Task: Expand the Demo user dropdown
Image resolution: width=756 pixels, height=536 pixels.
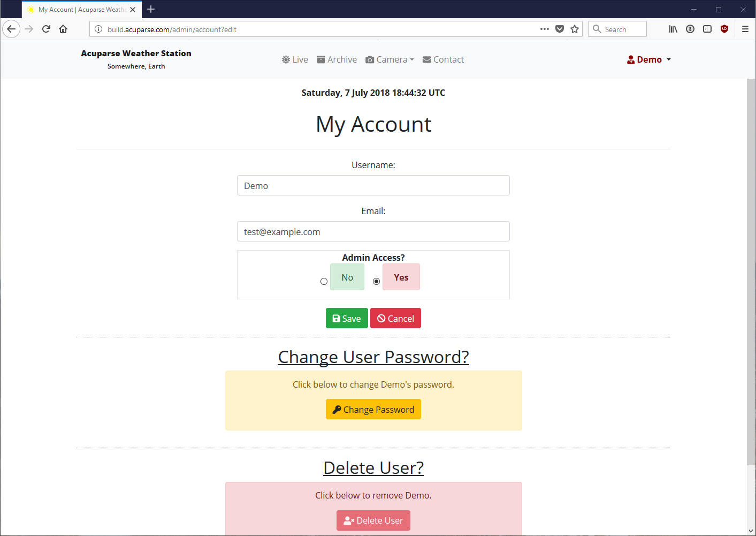Action: click(649, 59)
